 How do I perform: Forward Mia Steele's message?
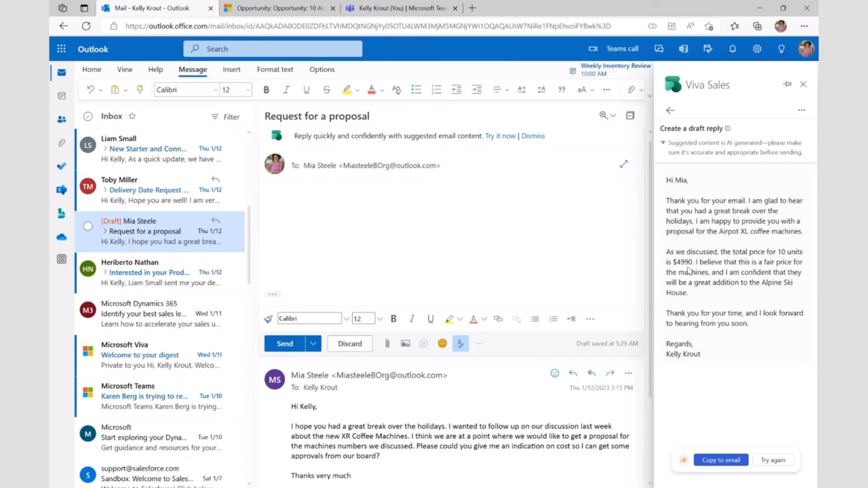click(x=610, y=373)
